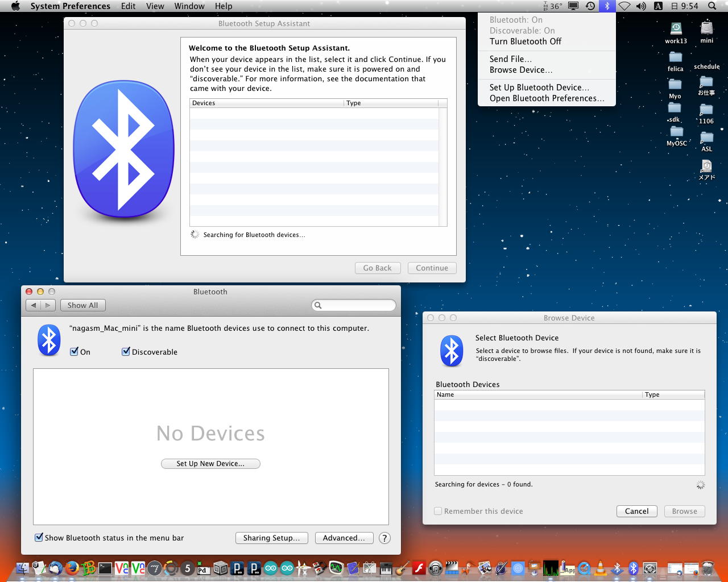Image resolution: width=728 pixels, height=582 pixels.
Task: Open VLC cone icon in dock
Action: 600,568
